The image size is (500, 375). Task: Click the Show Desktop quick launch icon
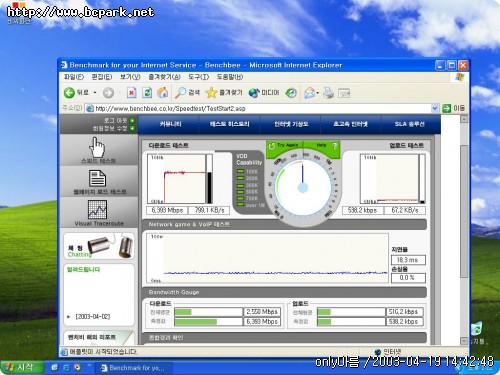[54, 367]
